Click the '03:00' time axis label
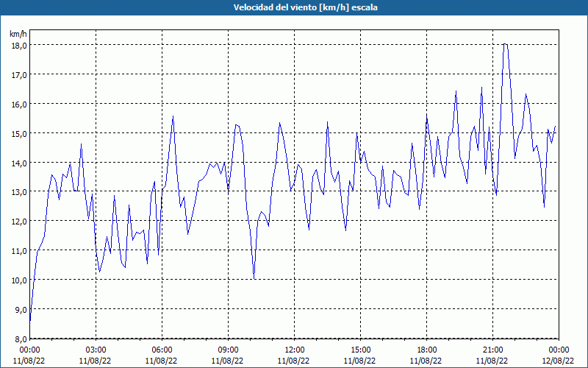 [x=96, y=350]
